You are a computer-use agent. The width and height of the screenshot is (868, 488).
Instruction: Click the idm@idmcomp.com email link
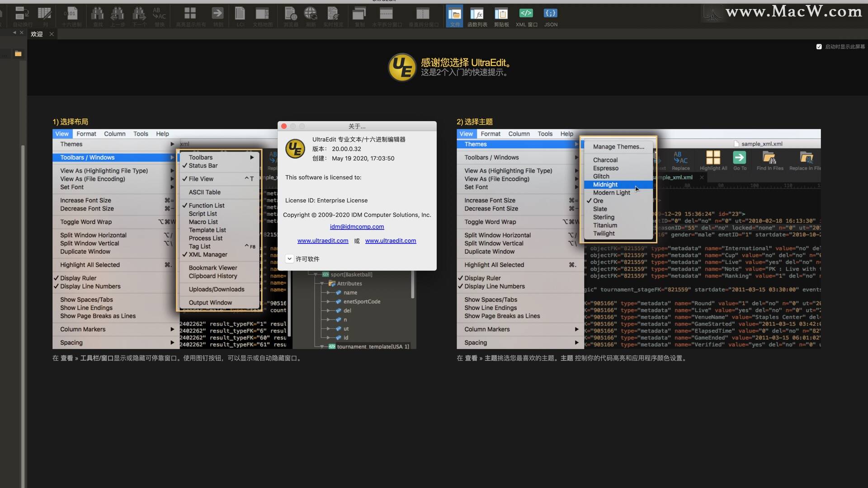click(x=357, y=227)
